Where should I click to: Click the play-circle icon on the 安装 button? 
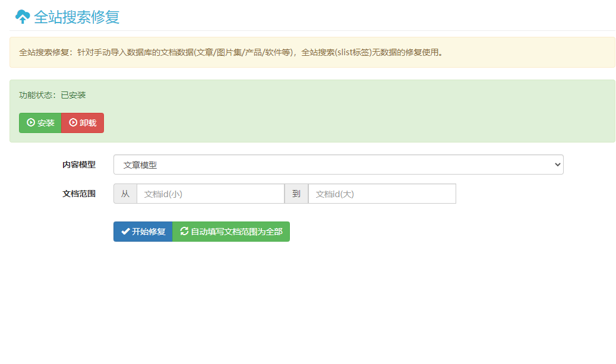(x=31, y=123)
